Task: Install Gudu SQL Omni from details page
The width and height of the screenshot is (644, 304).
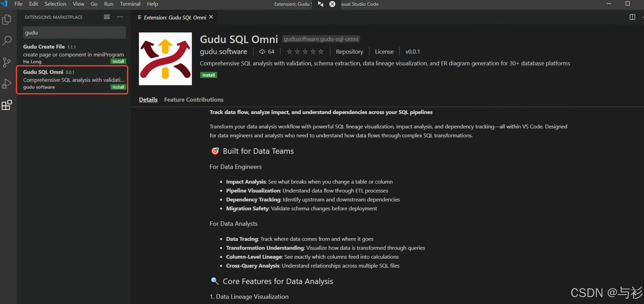Action: 208,75
